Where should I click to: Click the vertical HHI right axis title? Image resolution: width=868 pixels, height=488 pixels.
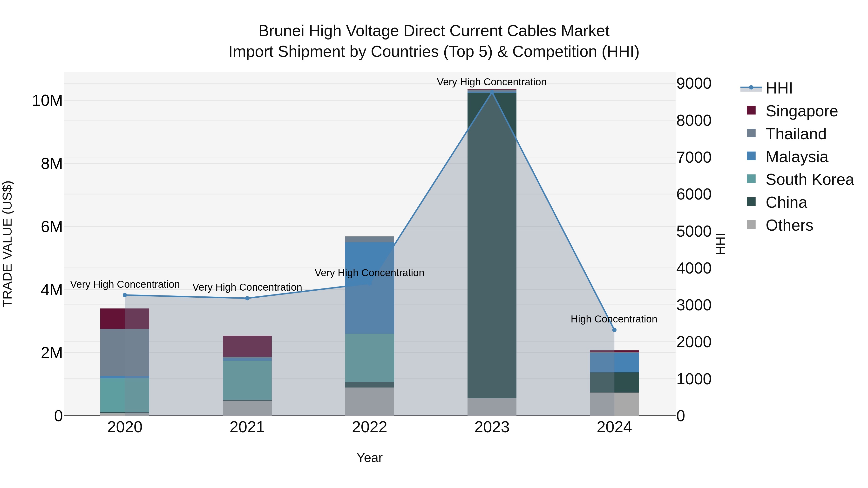coord(720,244)
